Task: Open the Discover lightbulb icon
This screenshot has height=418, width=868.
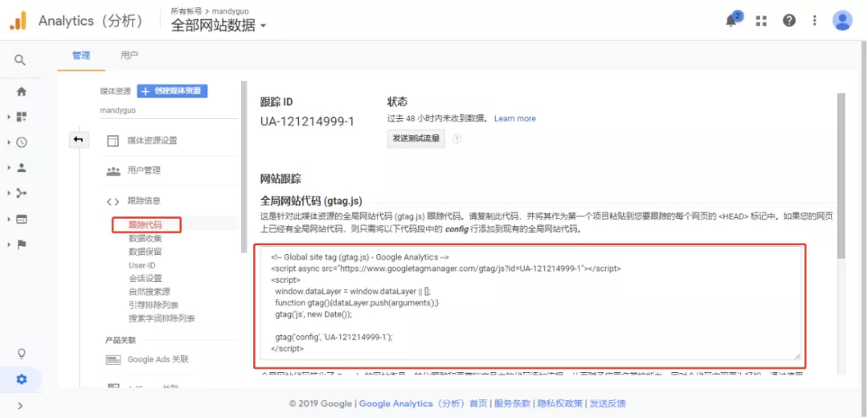Action: tap(22, 353)
